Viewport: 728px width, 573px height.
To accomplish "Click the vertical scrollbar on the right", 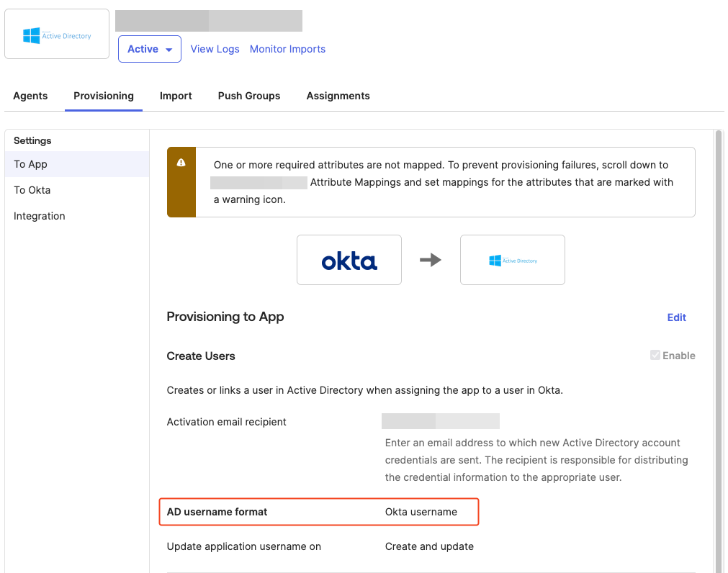I will click(x=720, y=288).
